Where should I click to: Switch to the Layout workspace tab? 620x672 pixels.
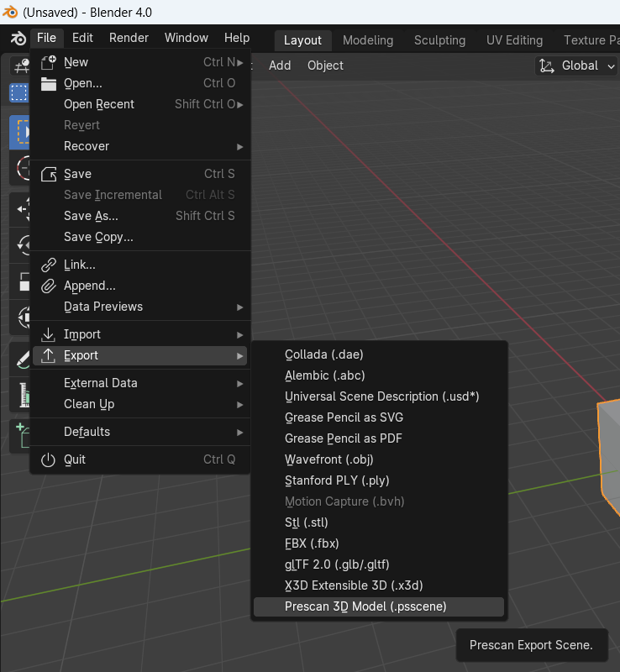(x=302, y=40)
